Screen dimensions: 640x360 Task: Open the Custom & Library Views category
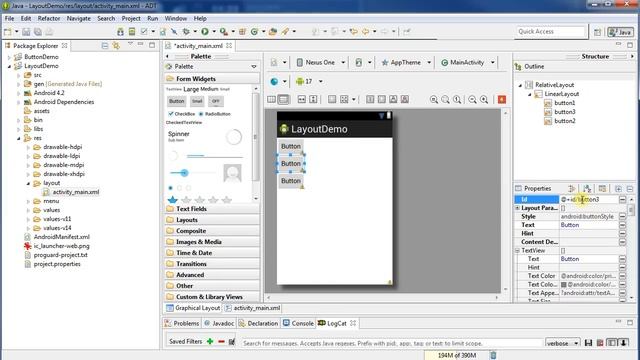[212, 297]
